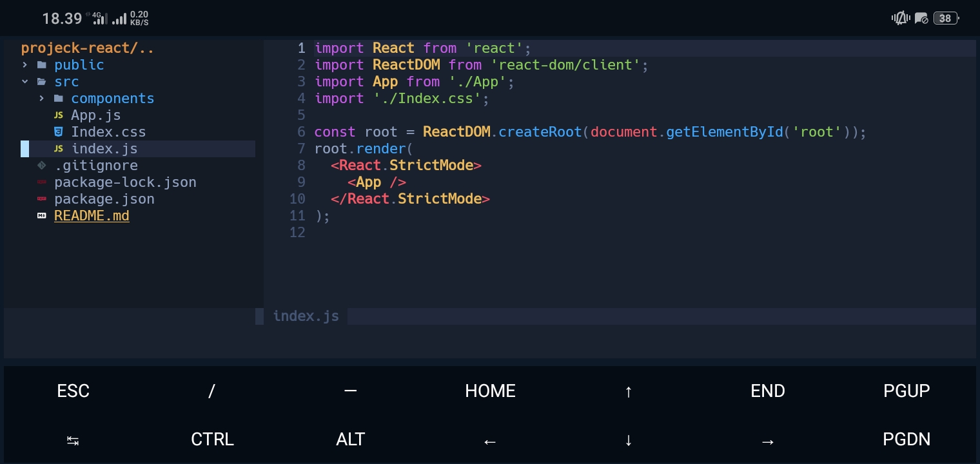Viewport: 980px width, 464px height.
Task: Click createRoot on line 6
Action: [x=540, y=132]
